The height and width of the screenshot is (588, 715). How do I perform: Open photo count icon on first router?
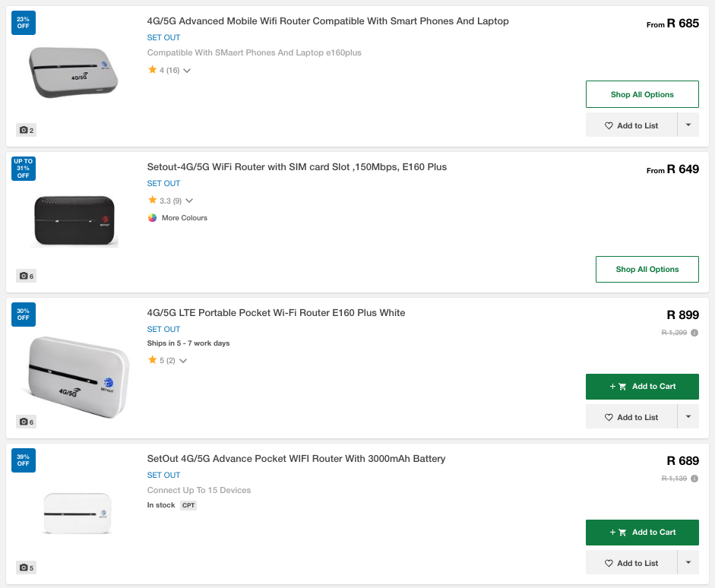coord(26,130)
